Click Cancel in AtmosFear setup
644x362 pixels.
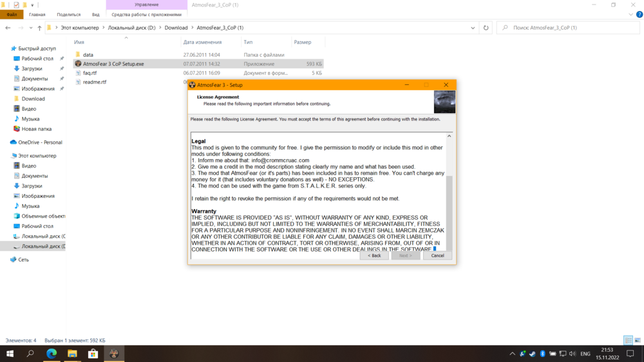437,256
